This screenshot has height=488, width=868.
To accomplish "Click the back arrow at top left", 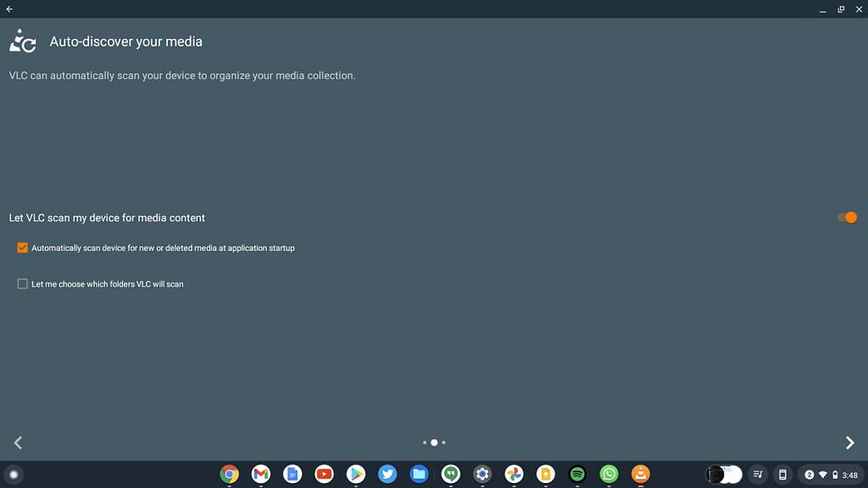I will [x=9, y=8].
